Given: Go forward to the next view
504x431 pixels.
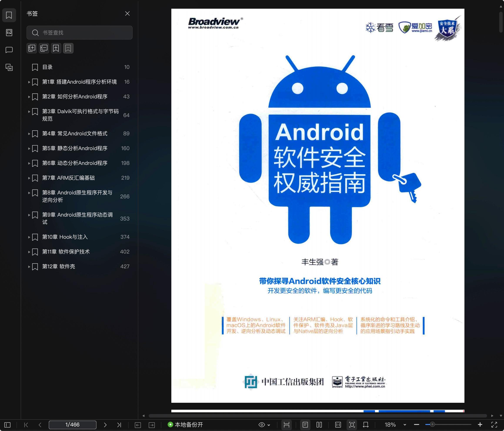Looking at the screenshot, I should (152, 425).
